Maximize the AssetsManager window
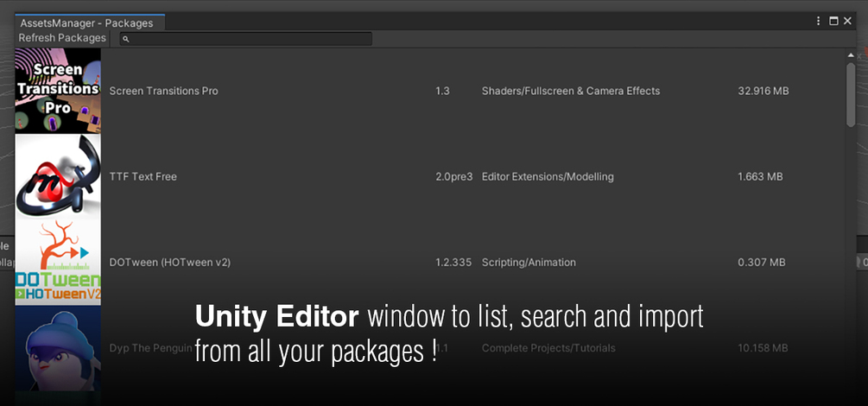This screenshot has height=406, width=868. tap(833, 21)
